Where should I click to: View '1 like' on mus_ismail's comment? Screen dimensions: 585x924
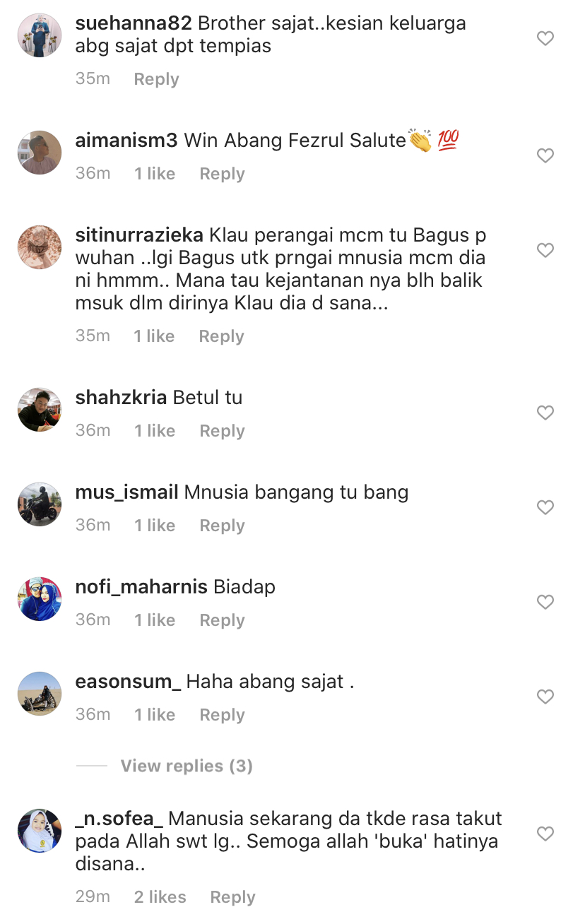(x=155, y=526)
